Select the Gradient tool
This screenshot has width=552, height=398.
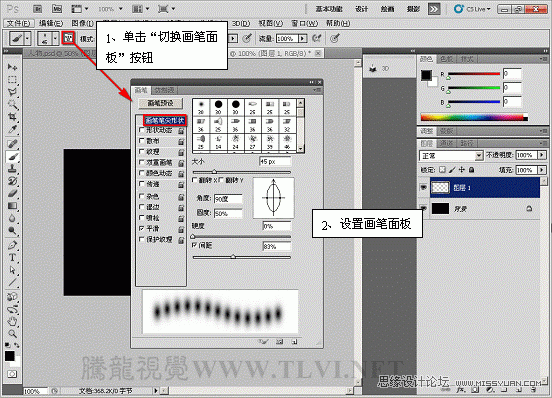pyautogui.click(x=12, y=206)
